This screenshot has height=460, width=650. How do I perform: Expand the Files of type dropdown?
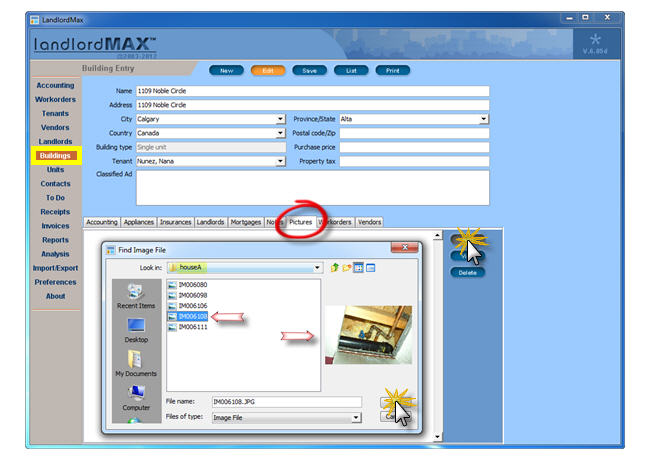tap(357, 418)
